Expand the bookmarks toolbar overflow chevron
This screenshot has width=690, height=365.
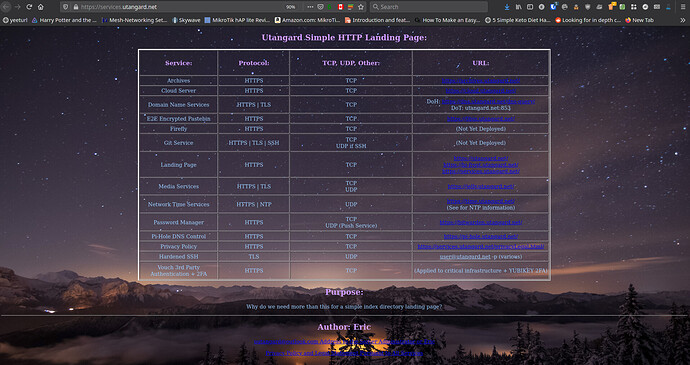click(x=683, y=20)
